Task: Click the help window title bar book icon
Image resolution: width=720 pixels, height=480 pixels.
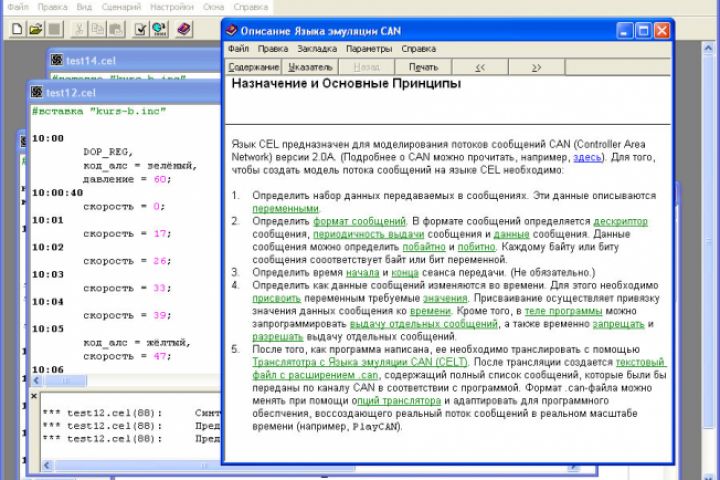Action: tap(231, 31)
